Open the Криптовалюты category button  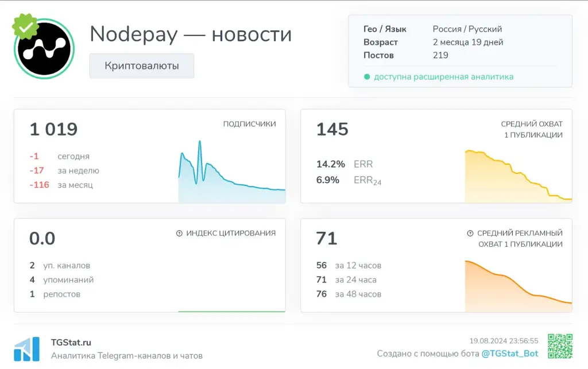pyautogui.click(x=142, y=66)
